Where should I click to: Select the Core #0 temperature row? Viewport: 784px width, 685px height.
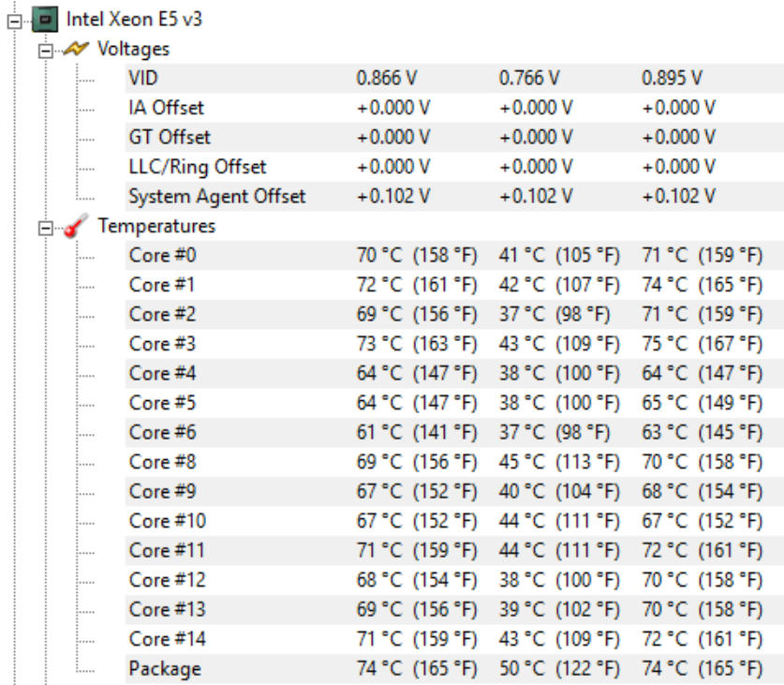(x=454, y=255)
